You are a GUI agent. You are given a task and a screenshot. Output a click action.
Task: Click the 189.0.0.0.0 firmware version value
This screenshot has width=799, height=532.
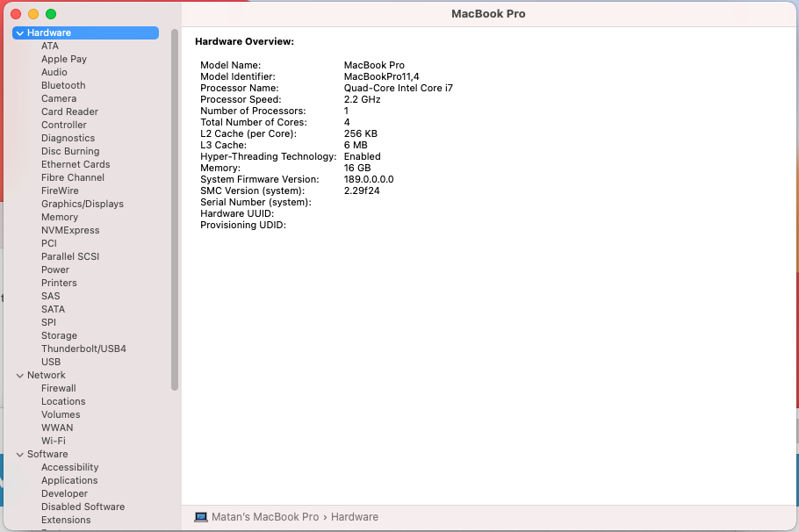pyautogui.click(x=369, y=179)
